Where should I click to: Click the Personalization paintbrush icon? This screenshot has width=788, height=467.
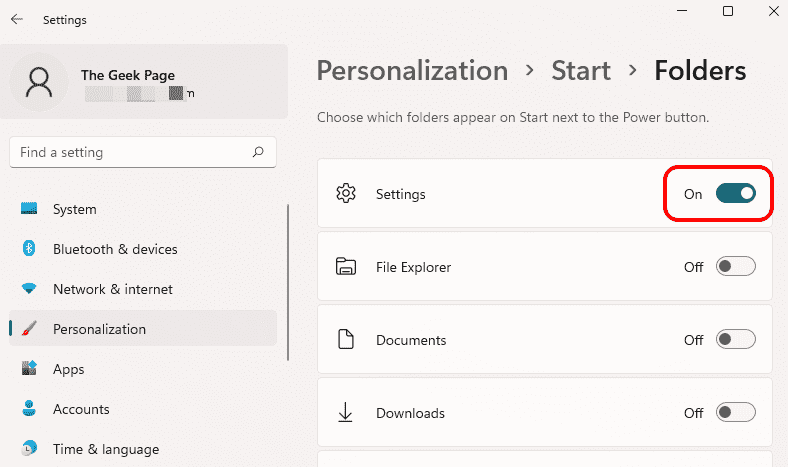click(x=29, y=328)
